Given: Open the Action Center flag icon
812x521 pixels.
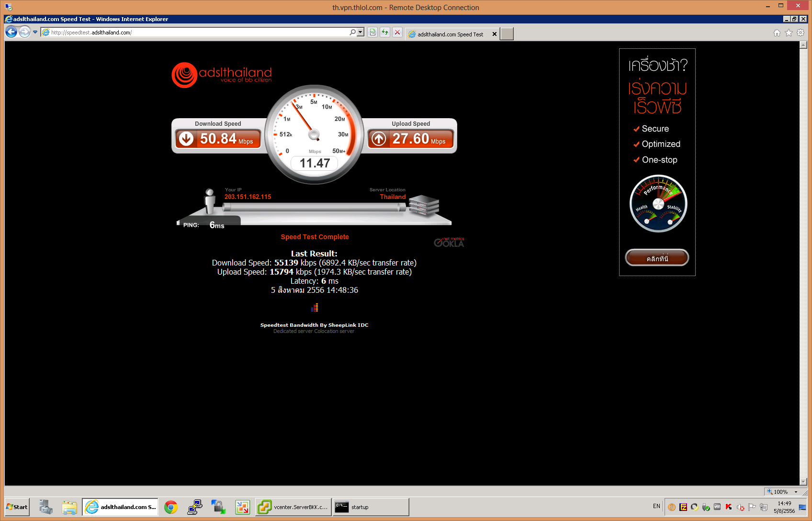Looking at the screenshot, I should [752, 507].
